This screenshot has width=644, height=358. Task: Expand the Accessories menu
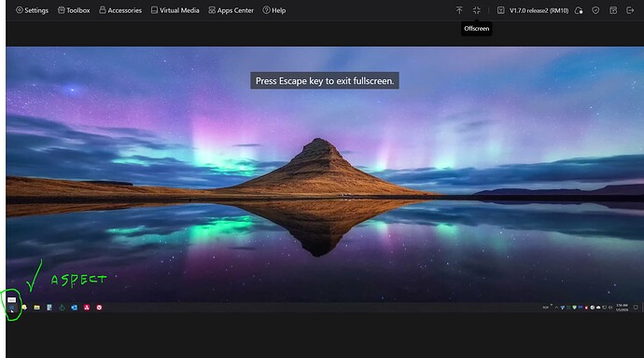(x=120, y=10)
